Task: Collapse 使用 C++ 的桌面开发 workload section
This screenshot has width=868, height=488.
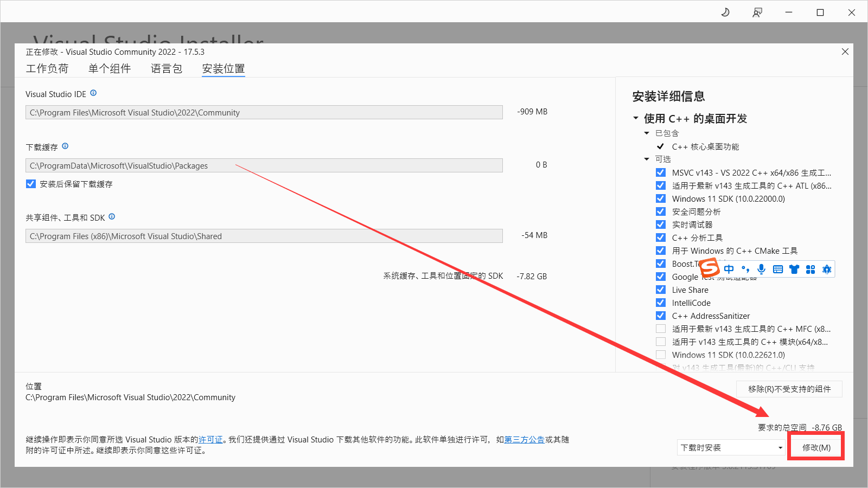Action: click(636, 118)
